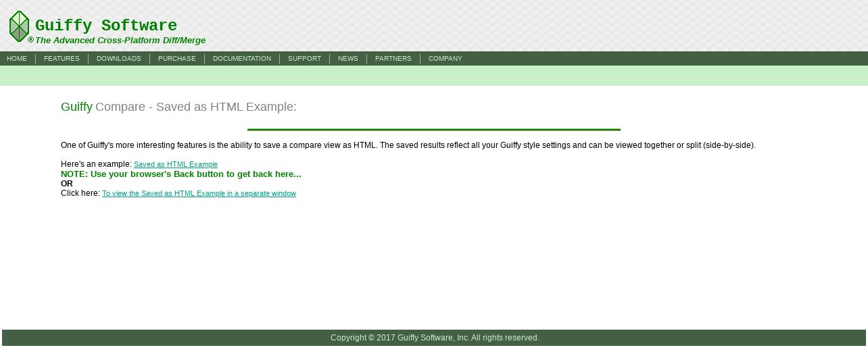Open the HOME menu item

click(17, 59)
